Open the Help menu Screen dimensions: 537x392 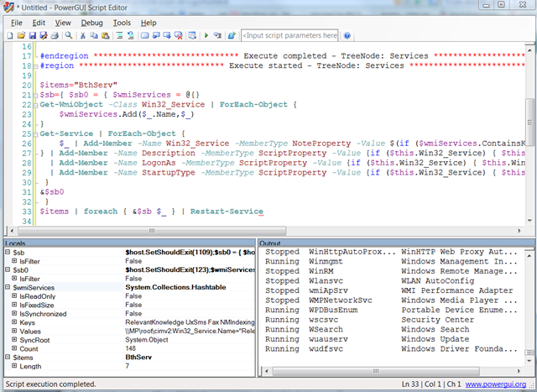point(149,23)
